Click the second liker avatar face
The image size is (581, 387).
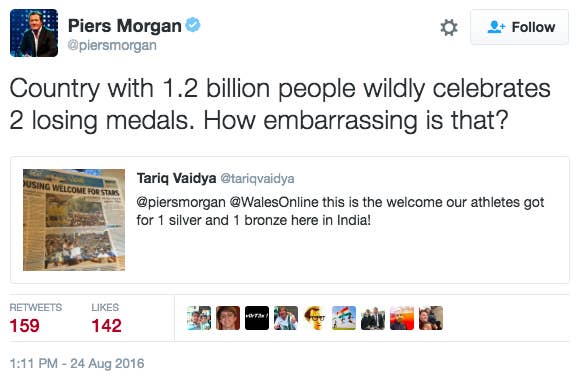pyautogui.click(x=228, y=318)
